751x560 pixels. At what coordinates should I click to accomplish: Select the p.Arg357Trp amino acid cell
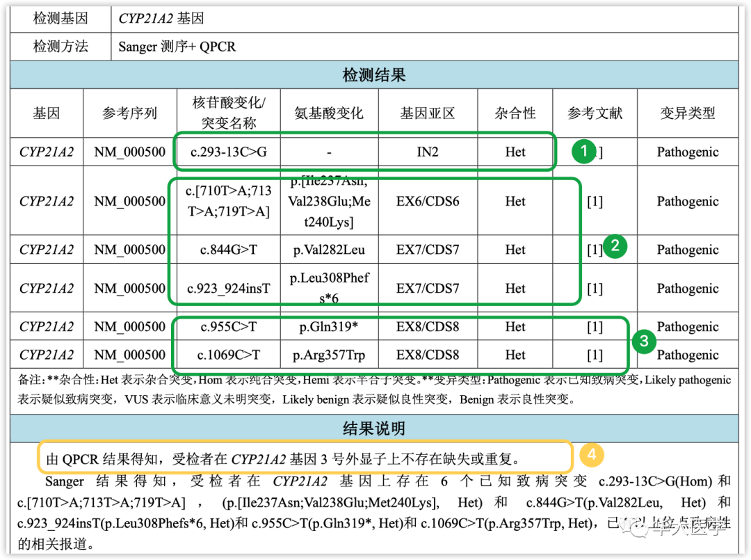(329, 355)
